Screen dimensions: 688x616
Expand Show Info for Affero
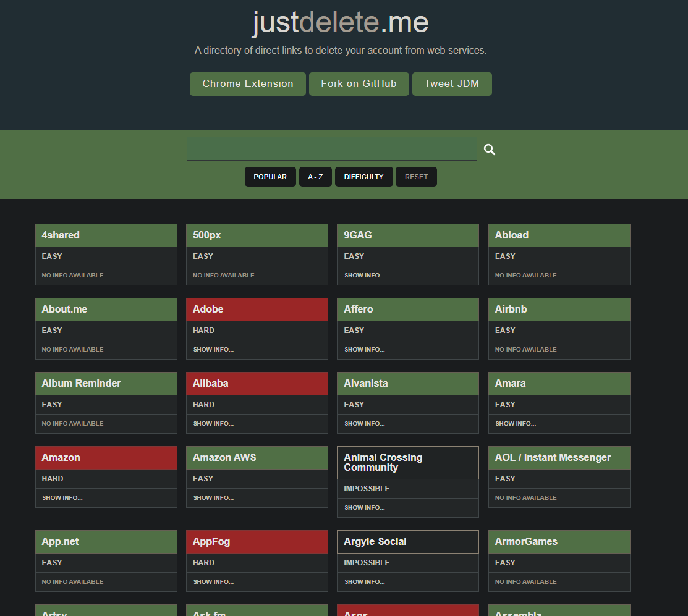(364, 350)
